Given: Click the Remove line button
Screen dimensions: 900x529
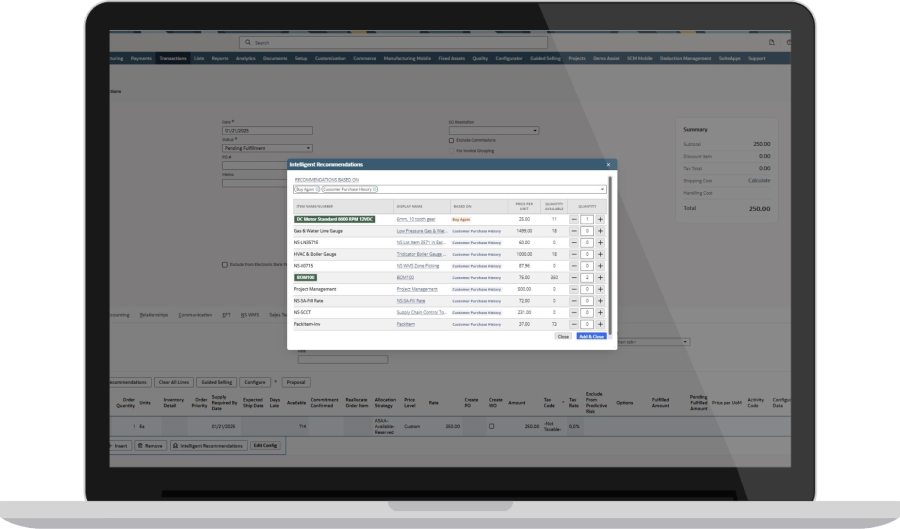Looking at the screenshot, I should [x=150, y=446].
